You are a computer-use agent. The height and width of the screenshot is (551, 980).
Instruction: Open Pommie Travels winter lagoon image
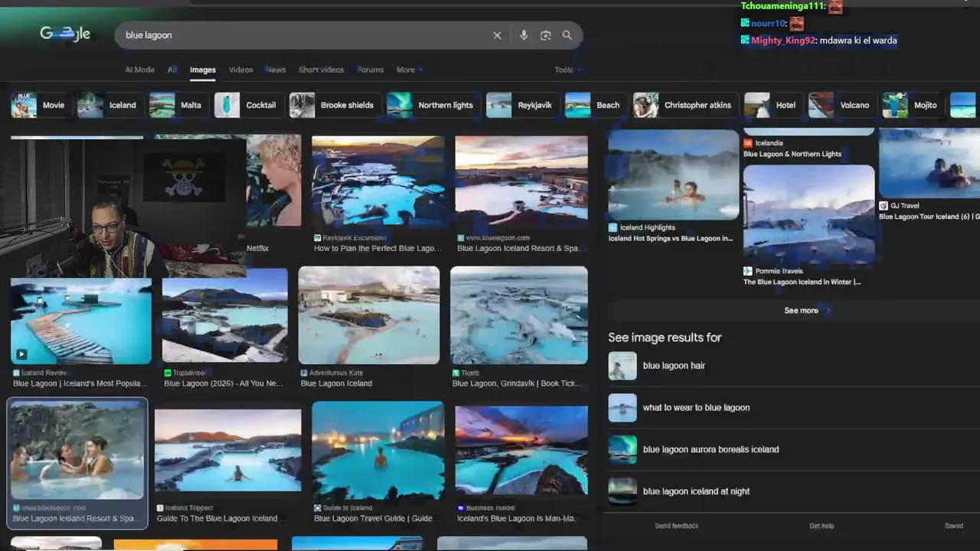[808, 214]
